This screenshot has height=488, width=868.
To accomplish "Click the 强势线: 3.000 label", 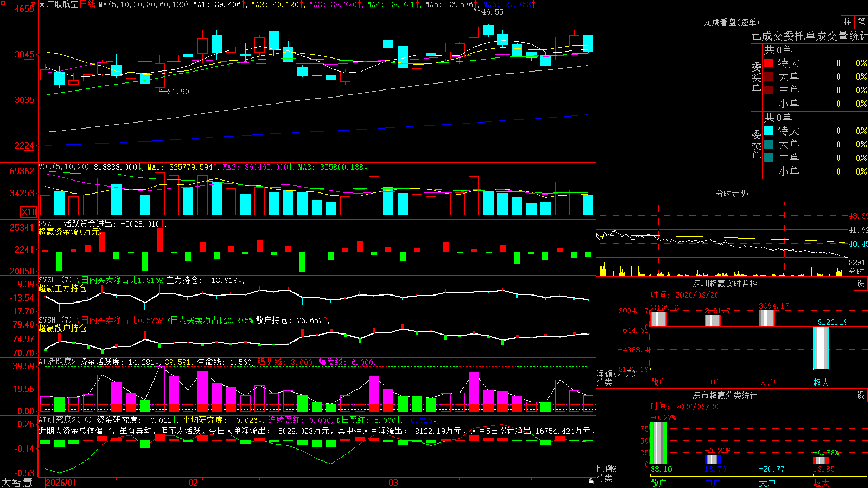I will coord(285,362).
